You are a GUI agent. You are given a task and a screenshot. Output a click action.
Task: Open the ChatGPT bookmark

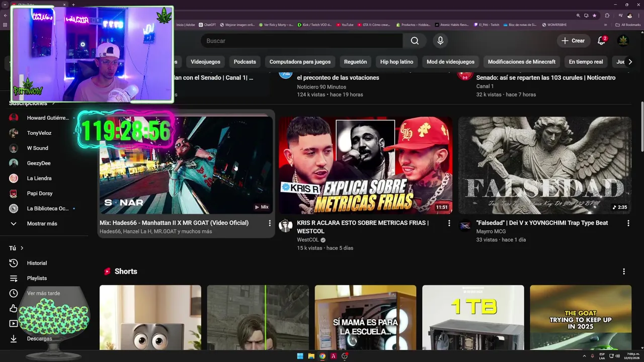point(207,25)
